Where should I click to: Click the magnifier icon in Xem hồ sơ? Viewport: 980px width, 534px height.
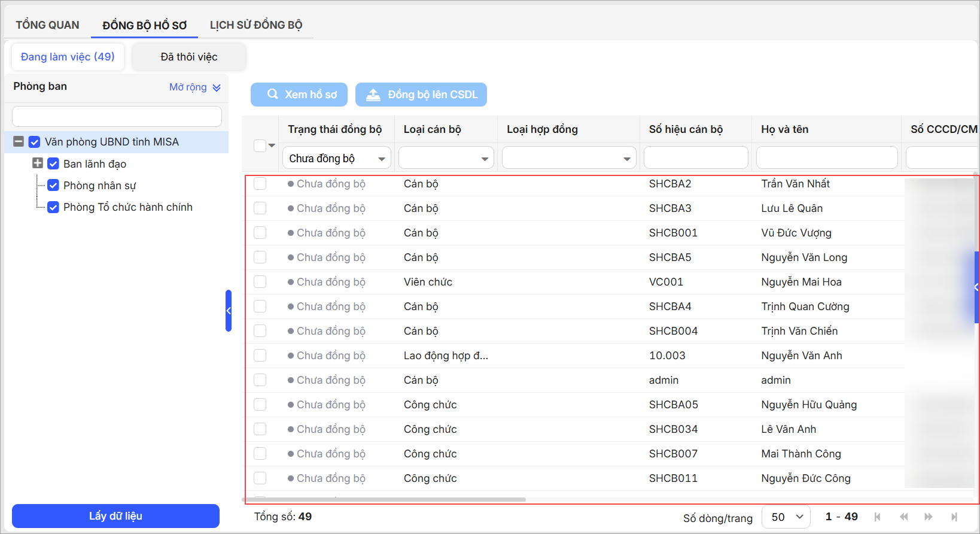pyautogui.click(x=273, y=95)
